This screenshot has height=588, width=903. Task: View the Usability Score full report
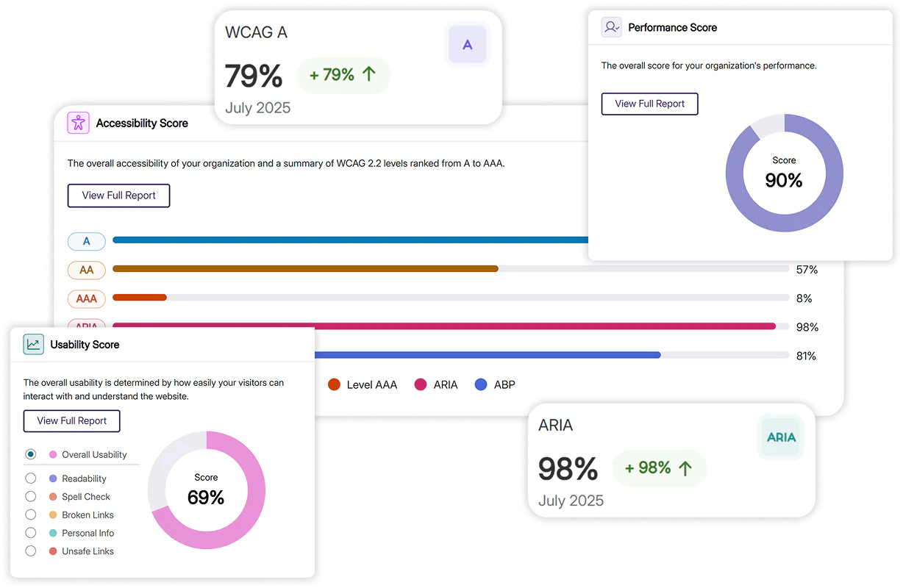pyautogui.click(x=72, y=420)
